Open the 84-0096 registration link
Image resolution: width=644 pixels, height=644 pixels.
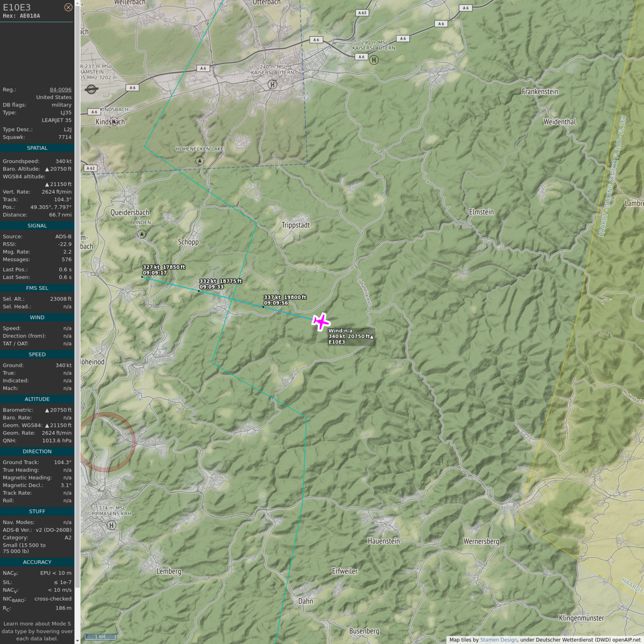[x=60, y=89]
